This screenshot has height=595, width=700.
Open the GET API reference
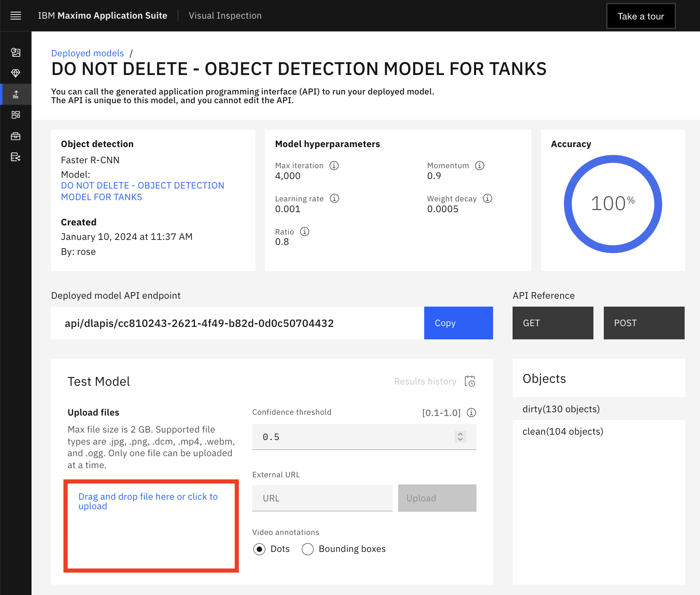553,323
